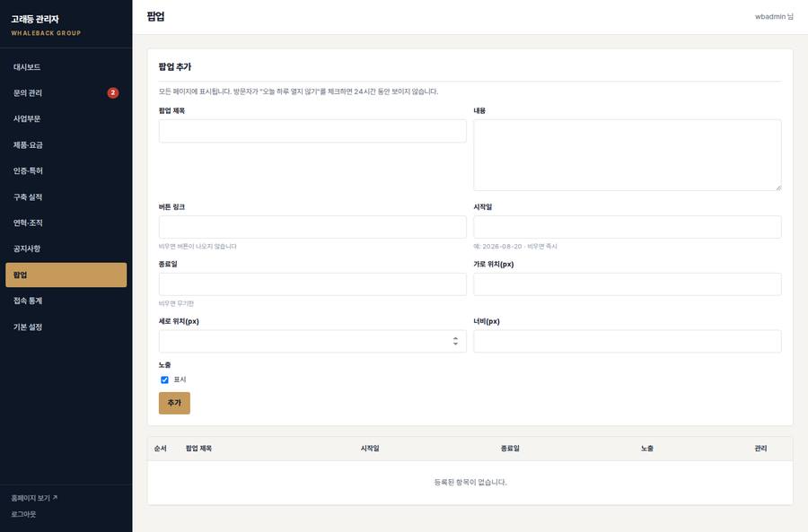Click the spinner up arrow in 세로 위치 field

point(455,338)
